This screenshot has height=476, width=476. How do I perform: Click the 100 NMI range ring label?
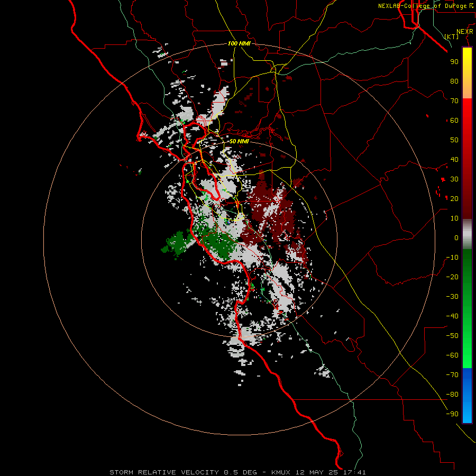click(239, 43)
